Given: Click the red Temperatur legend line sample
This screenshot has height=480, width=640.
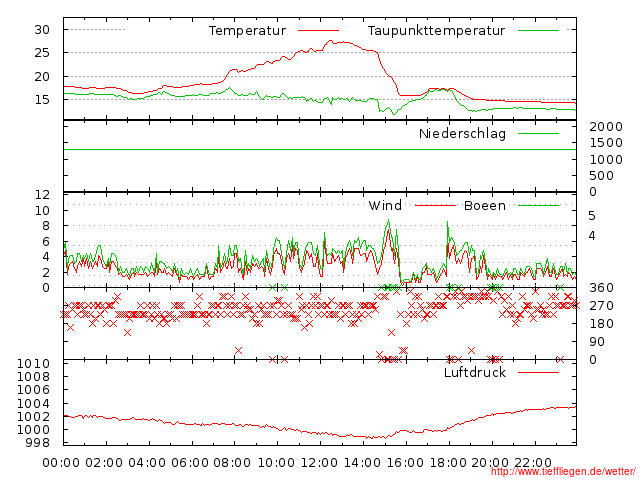Looking at the screenshot, I should coord(318,31).
